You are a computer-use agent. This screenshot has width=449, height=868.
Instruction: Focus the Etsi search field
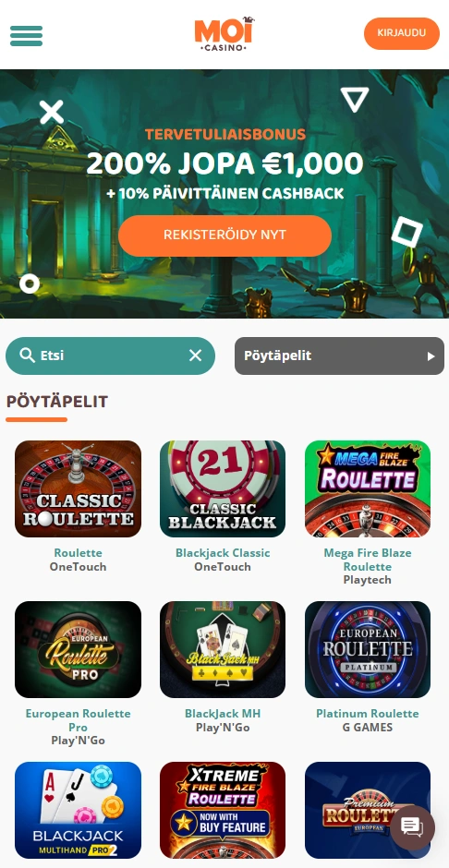(x=110, y=356)
